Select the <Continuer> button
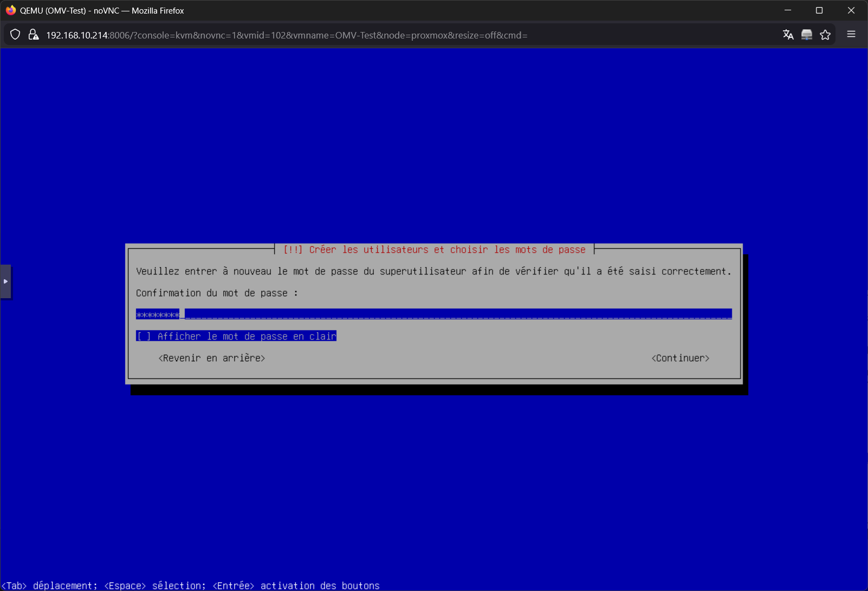The width and height of the screenshot is (868, 591). coord(681,358)
